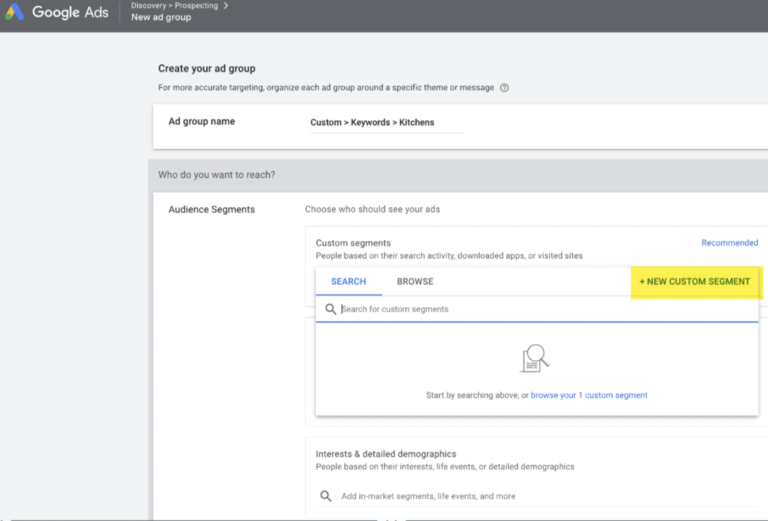Select the New ad group page title
This screenshot has height=521, width=768.
coord(160,18)
